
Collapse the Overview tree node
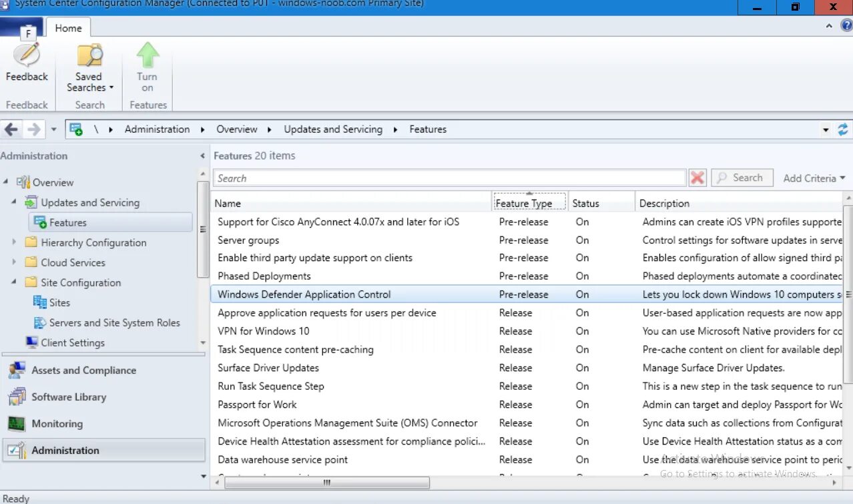[6, 182]
